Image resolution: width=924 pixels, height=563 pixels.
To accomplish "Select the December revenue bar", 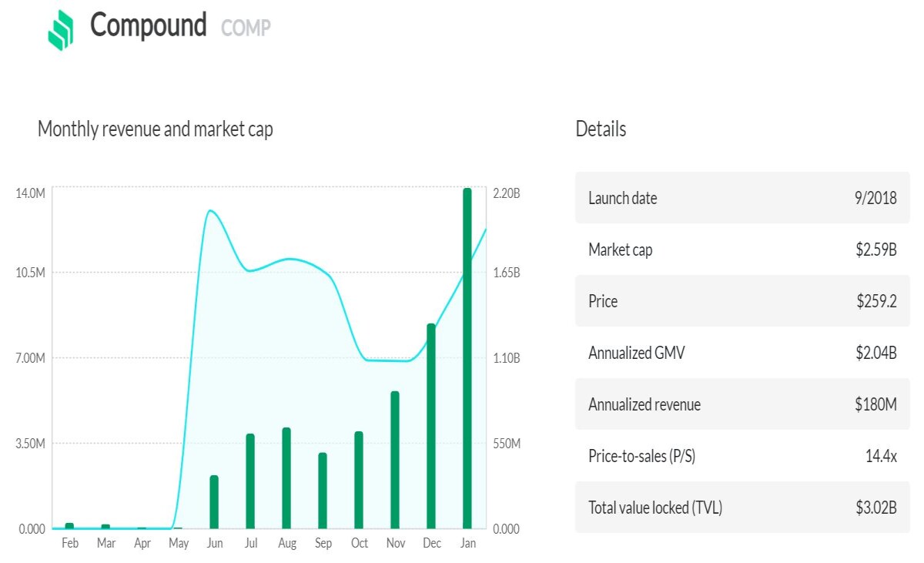I will pyautogui.click(x=431, y=426).
